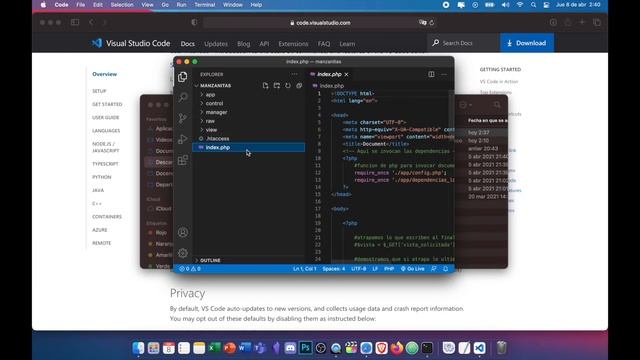Viewport: 640px width, 360px height.
Task: Open the Manage gear icon in the activity bar
Action: pyautogui.click(x=183, y=253)
